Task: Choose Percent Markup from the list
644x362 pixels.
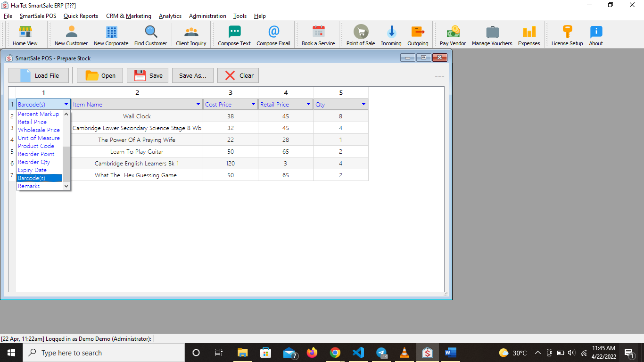Action: (x=40, y=114)
